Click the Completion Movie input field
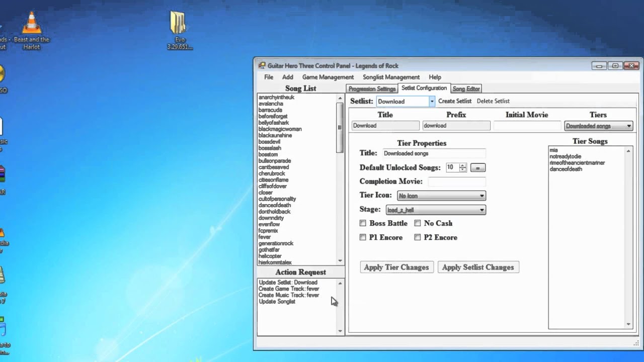The height and width of the screenshot is (362, 644). [457, 182]
